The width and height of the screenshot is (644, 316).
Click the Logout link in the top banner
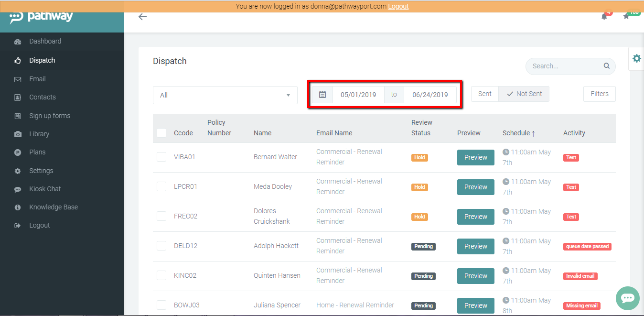[398, 6]
